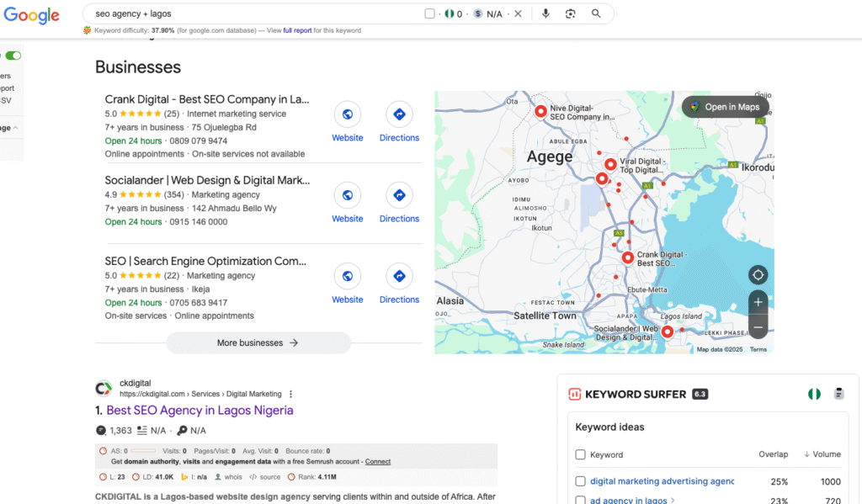The height and width of the screenshot is (504, 862).
Task: Select the Website icon for Crank Digital
Action: pos(347,114)
